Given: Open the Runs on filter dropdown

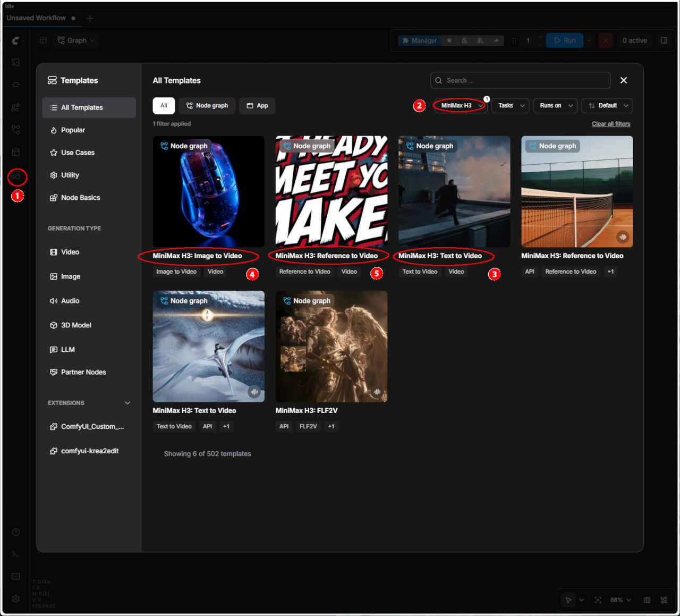Looking at the screenshot, I should point(555,106).
